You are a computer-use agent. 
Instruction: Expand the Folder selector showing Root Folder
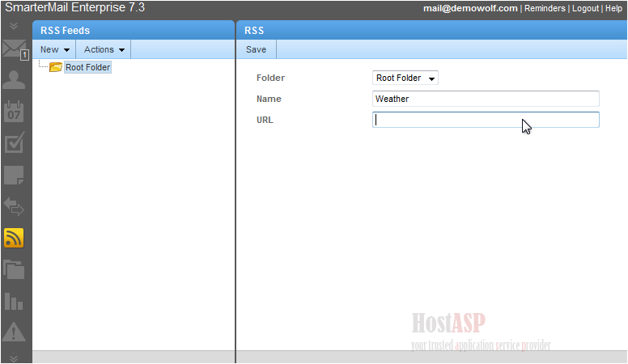click(405, 78)
